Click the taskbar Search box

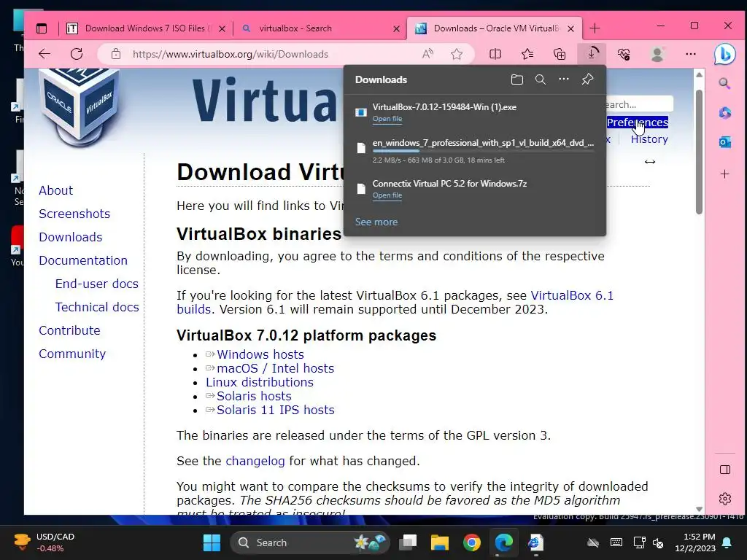309,542
